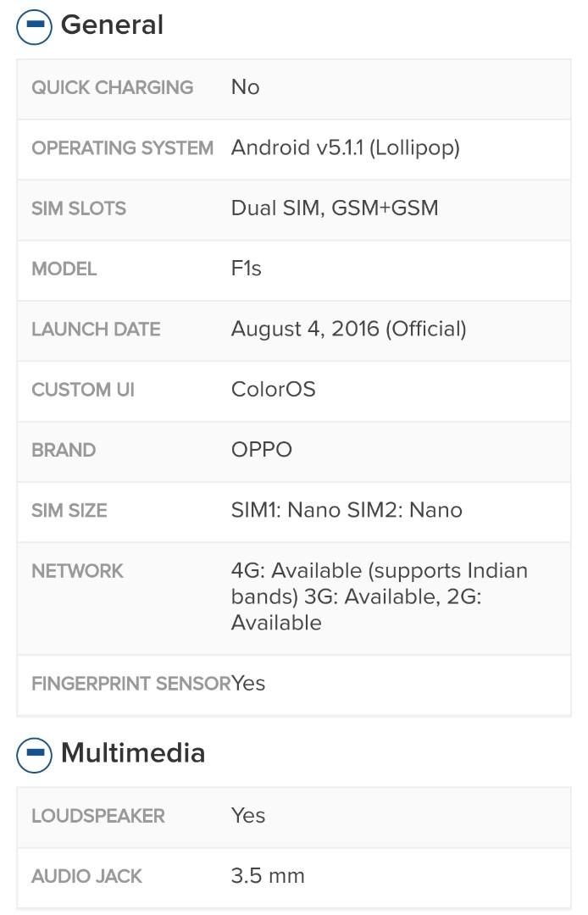Select the Audio Jack 3.5 mm value
Viewport: 588px width, 915px height.
click(x=268, y=876)
